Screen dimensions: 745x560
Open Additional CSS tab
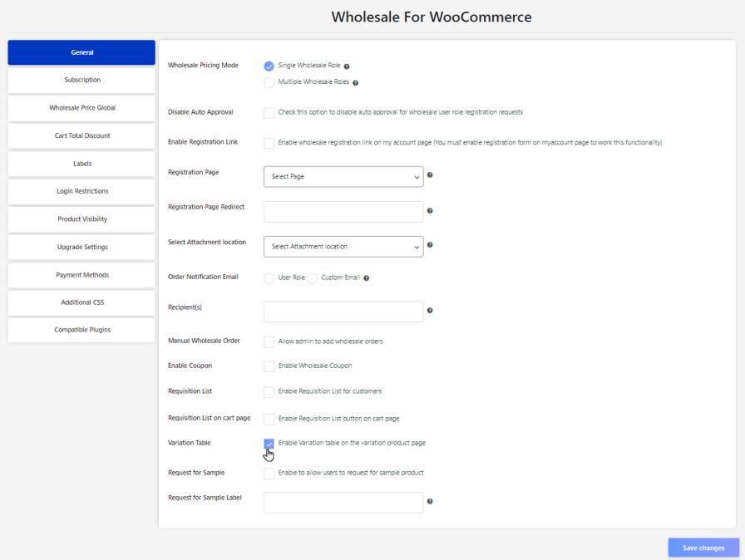point(81,302)
